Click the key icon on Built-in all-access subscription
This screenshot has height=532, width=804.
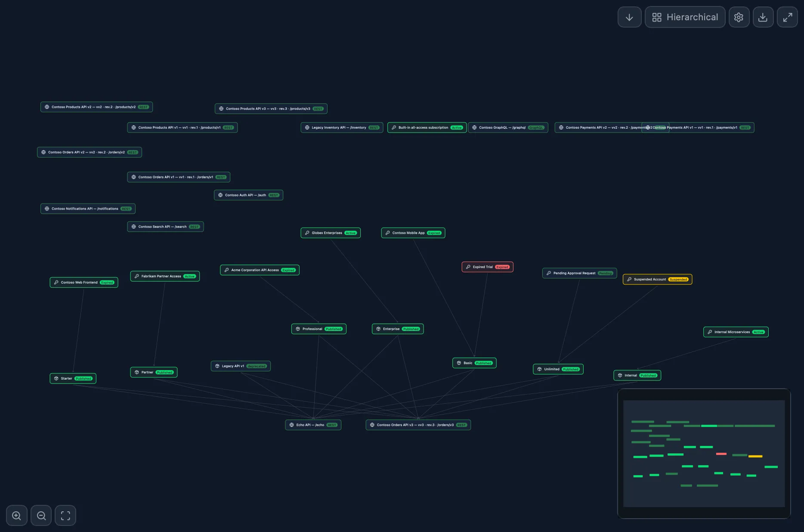point(394,127)
